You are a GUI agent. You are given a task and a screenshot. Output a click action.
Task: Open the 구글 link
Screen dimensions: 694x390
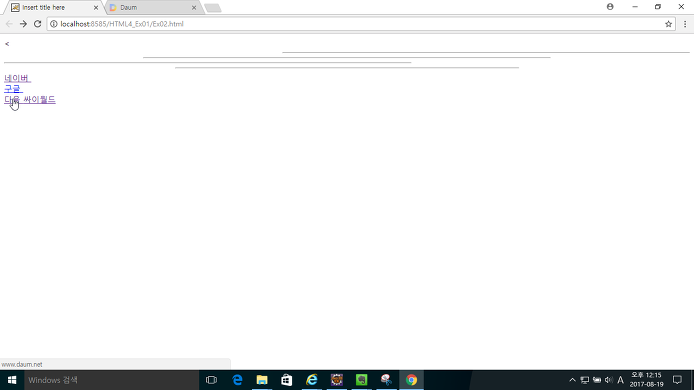[13, 89]
